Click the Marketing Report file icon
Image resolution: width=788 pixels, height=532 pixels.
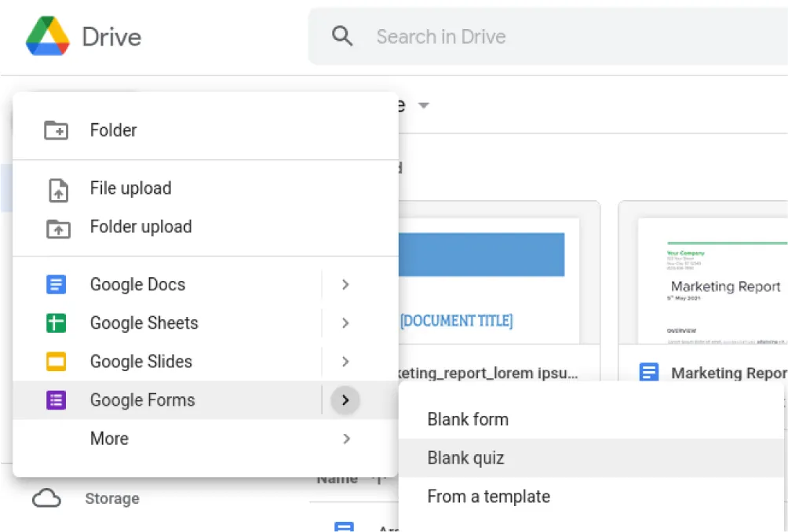tap(648, 372)
